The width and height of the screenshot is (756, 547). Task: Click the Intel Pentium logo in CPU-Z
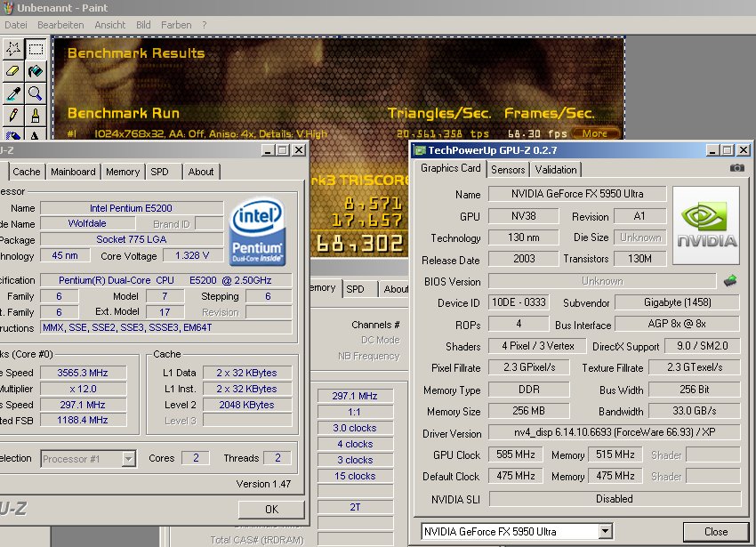(x=258, y=232)
